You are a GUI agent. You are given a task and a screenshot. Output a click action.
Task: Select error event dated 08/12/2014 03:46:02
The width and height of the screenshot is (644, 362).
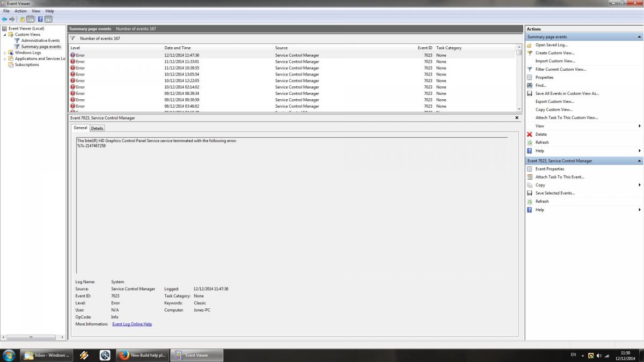coord(292,106)
